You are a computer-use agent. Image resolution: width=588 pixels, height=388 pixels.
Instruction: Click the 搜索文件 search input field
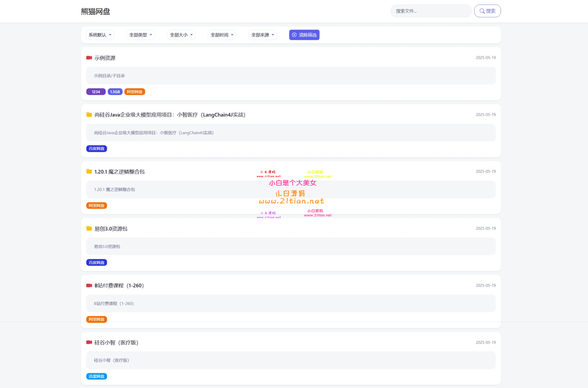click(x=431, y=11)
